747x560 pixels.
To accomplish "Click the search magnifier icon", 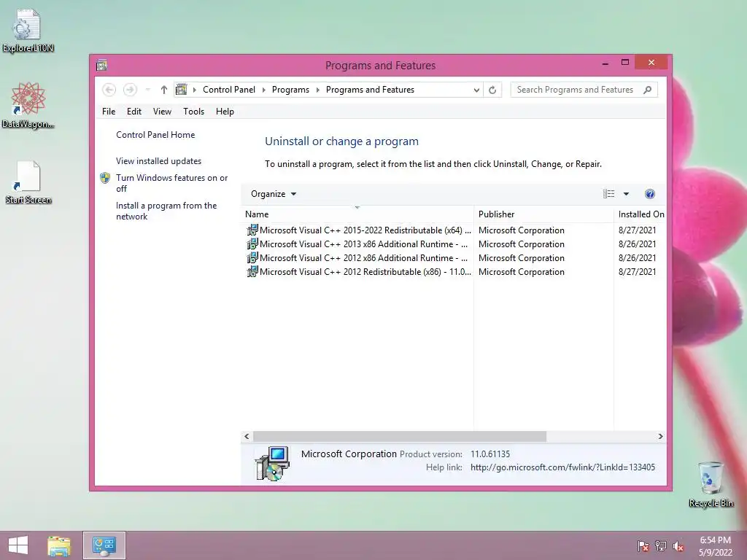I will coord(648,90).
